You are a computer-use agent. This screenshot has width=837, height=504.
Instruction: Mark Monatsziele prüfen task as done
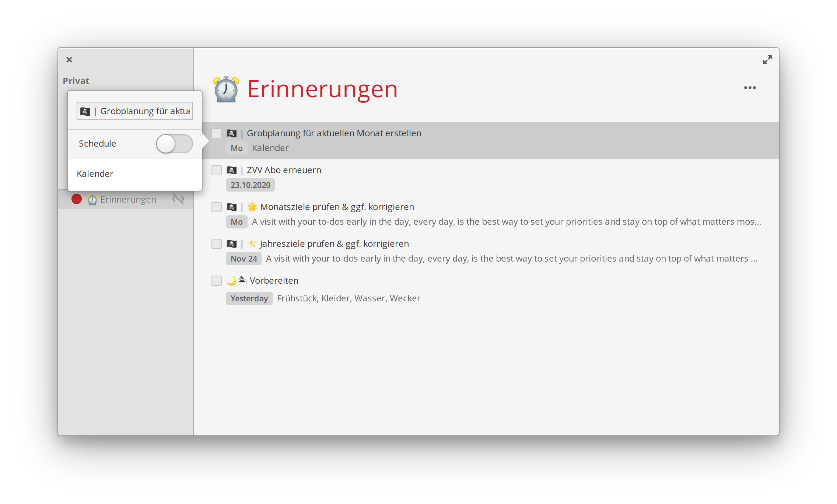[x=217, y=207]
